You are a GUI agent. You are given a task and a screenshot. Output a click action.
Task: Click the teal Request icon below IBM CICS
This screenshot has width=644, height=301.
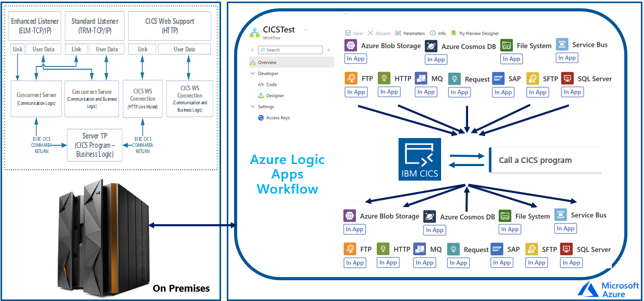[454, 250]
